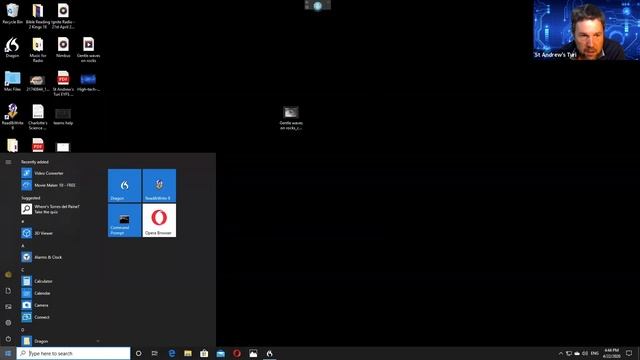Viewport: 640px width, 360px height.
Task: Open Opera from the taskbar
Action: [x=237, y=353]
